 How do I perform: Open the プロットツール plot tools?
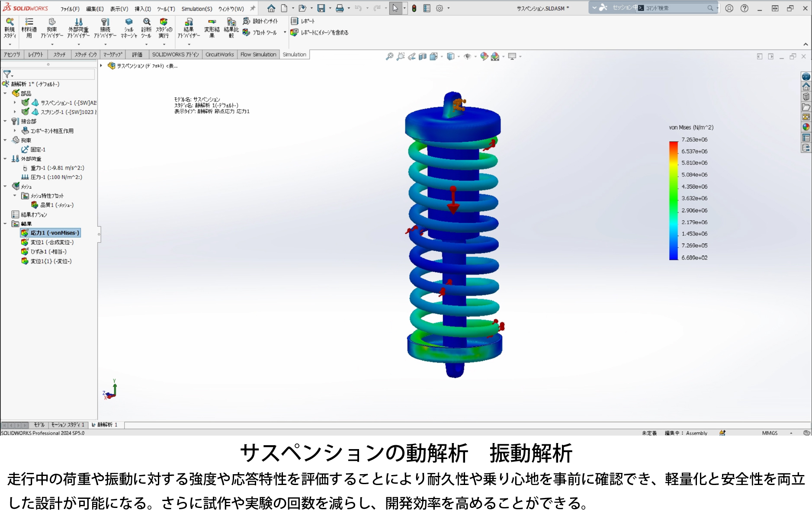(260, 32)
